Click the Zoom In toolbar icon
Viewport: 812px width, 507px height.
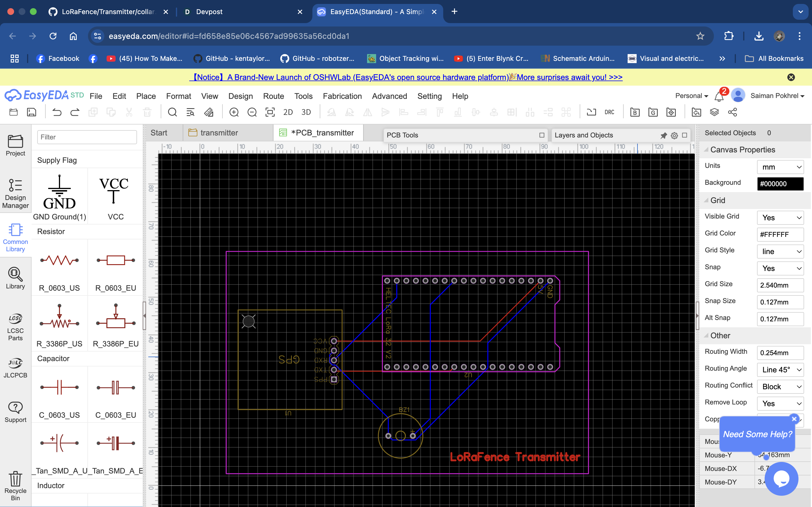click(x=234, y=112)
